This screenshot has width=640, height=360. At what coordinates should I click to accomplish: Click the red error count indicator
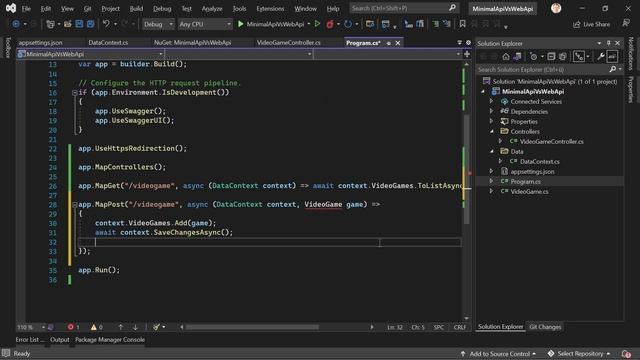(x=73, y=327)
